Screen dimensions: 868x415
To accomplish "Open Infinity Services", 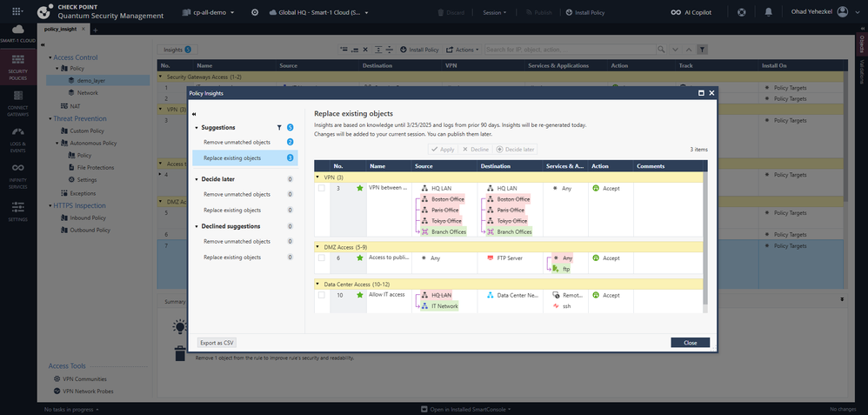I will point(17,175).
